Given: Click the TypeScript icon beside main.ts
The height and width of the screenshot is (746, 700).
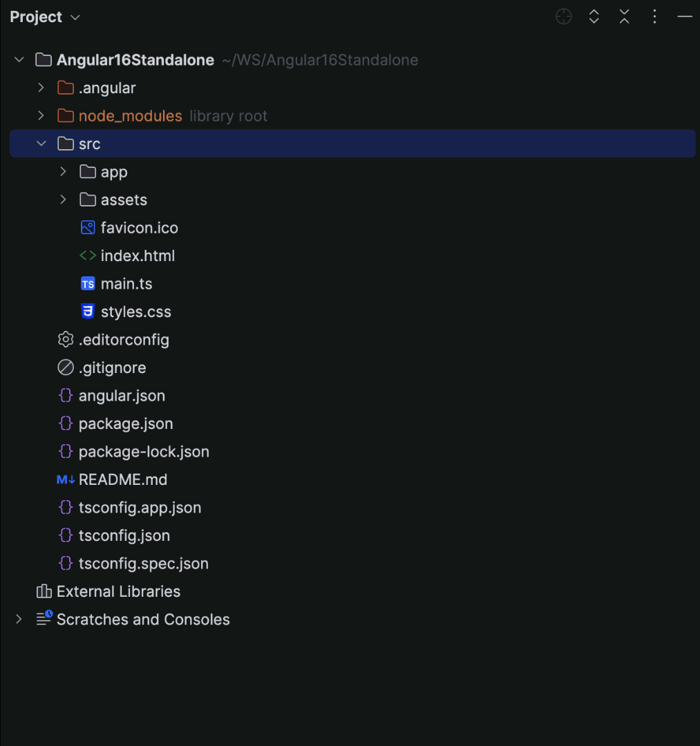Looking at the screenshot, I should [88, 283].
